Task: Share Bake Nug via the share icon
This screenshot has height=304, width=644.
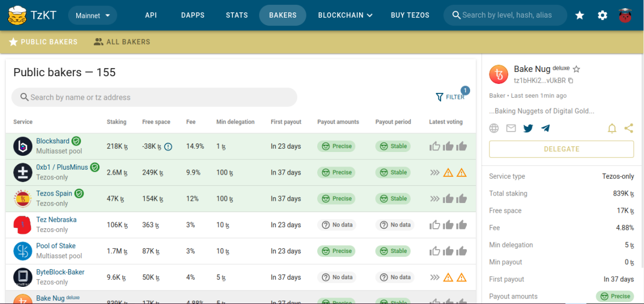Action: [x=629, y=128]
